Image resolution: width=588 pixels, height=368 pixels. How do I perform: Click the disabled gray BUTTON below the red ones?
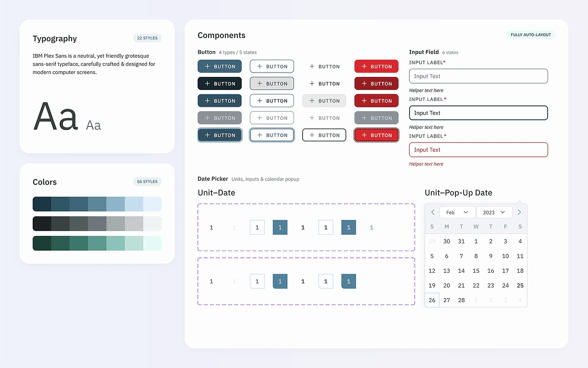point(376,118)
